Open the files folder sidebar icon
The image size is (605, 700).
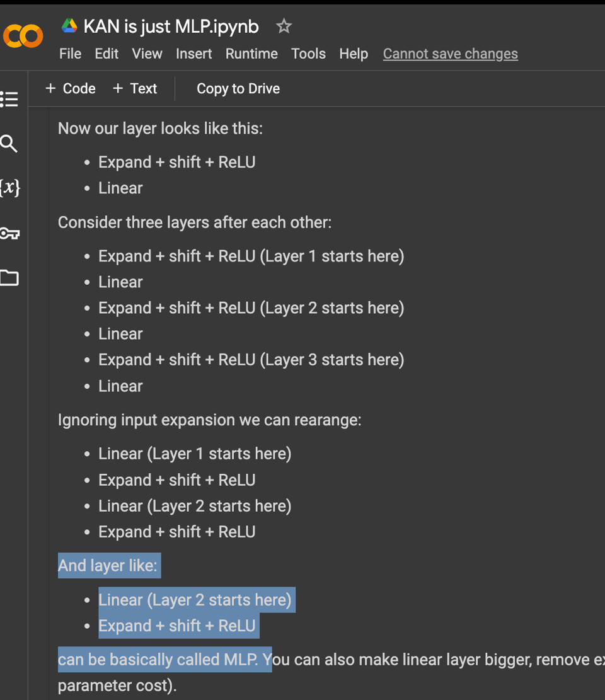tap(9, 278)
